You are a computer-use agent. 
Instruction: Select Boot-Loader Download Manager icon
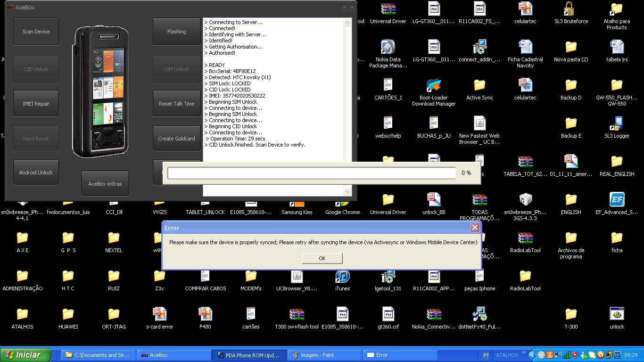(434, 85)
